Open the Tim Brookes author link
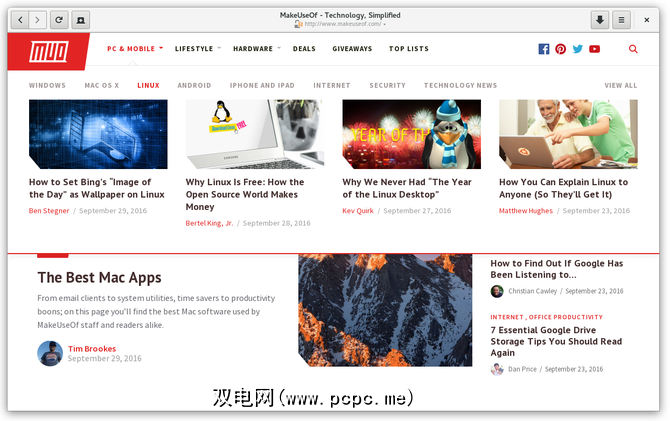Screen dimensions: 670x421 pyautogui.click(x=92, y=349)
